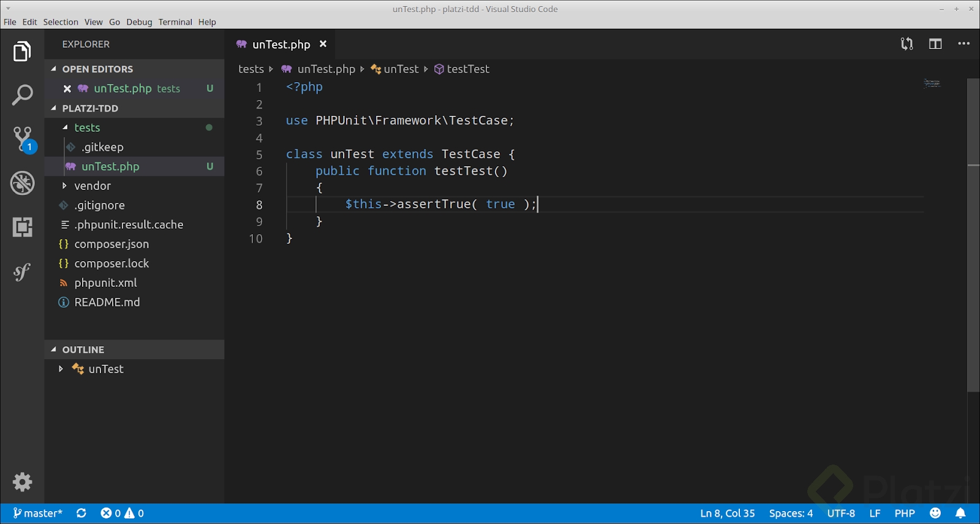Screen dimensions: 980x524
Task: Click the composer.json braces icon
Action: 63,244
